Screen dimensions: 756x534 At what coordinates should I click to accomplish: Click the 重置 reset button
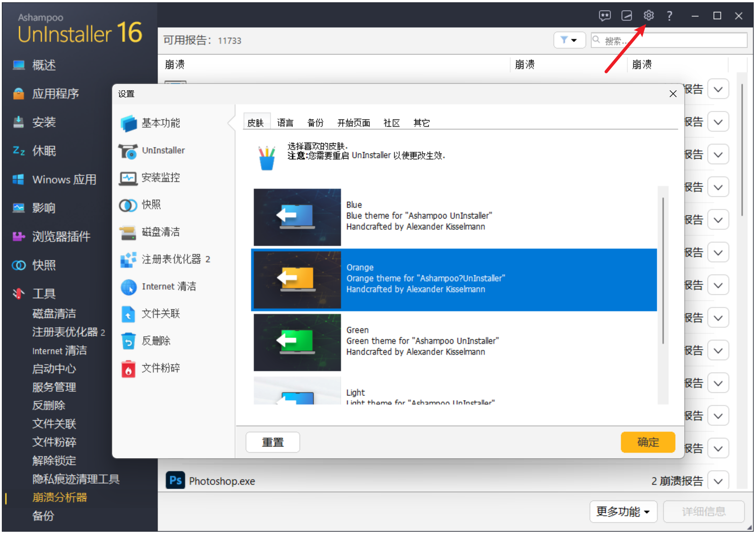(x=273, y=442)
